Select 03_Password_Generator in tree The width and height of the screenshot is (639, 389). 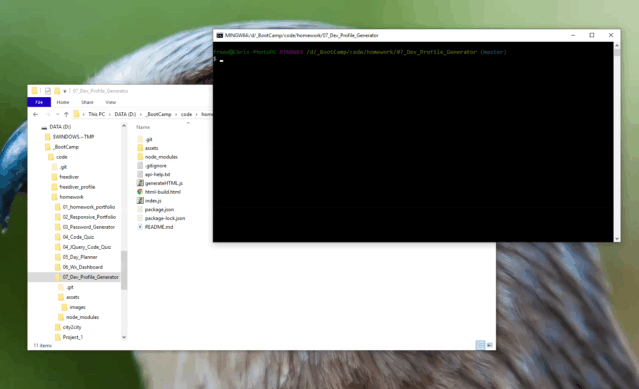click(x=88, y=227)
